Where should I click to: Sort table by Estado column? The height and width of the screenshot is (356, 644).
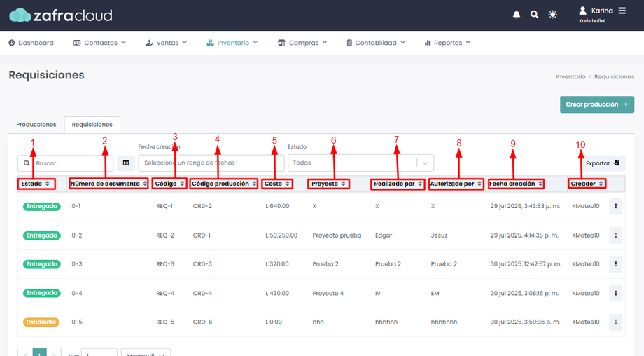36,184
